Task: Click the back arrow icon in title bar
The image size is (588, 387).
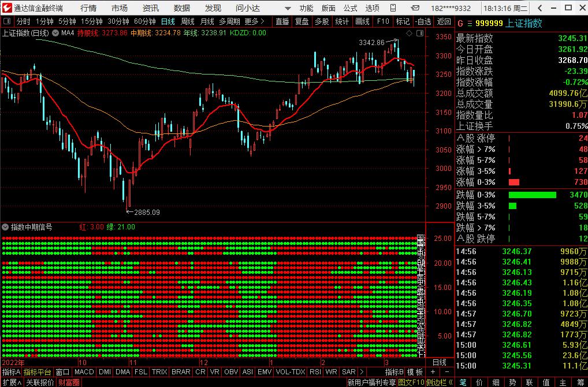Action: pyautogui.click(x=539, y=8)
